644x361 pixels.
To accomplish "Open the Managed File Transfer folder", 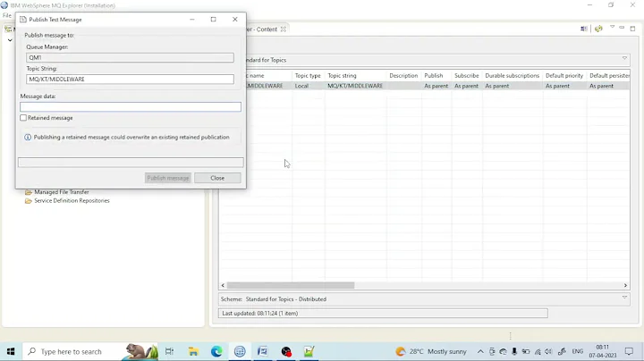I will point(61,192).
